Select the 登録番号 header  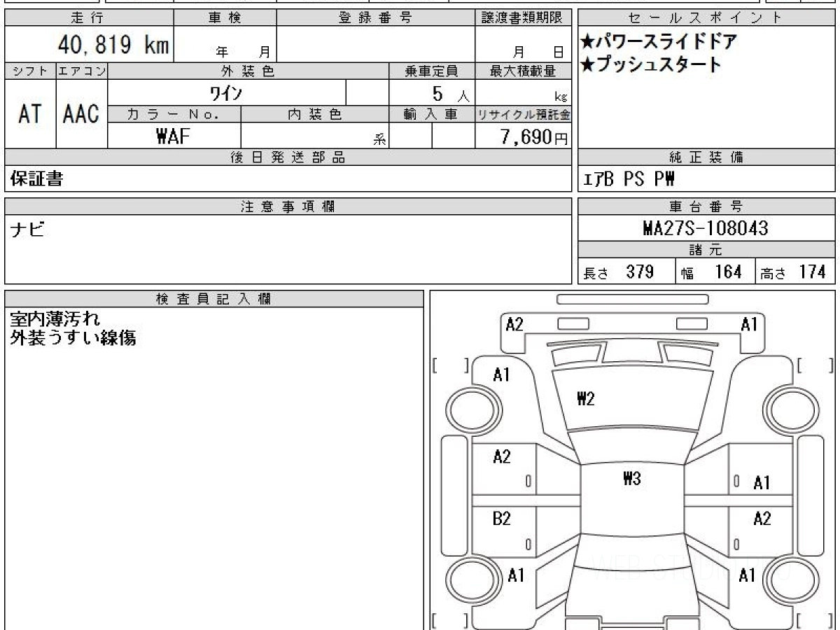376,18
